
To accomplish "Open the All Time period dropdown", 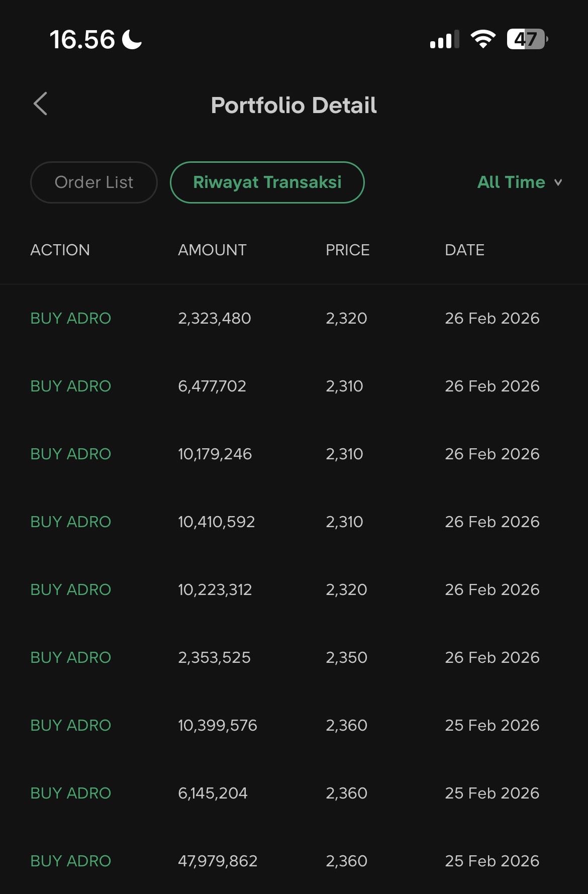I will click(x=512, y=182).
